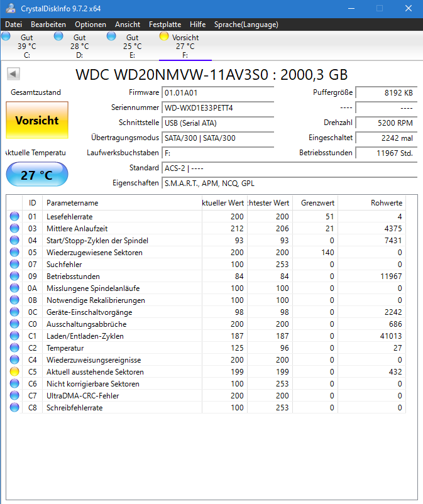Switch to drive D: tab showing 28 °C

click(x=80, y=46)
